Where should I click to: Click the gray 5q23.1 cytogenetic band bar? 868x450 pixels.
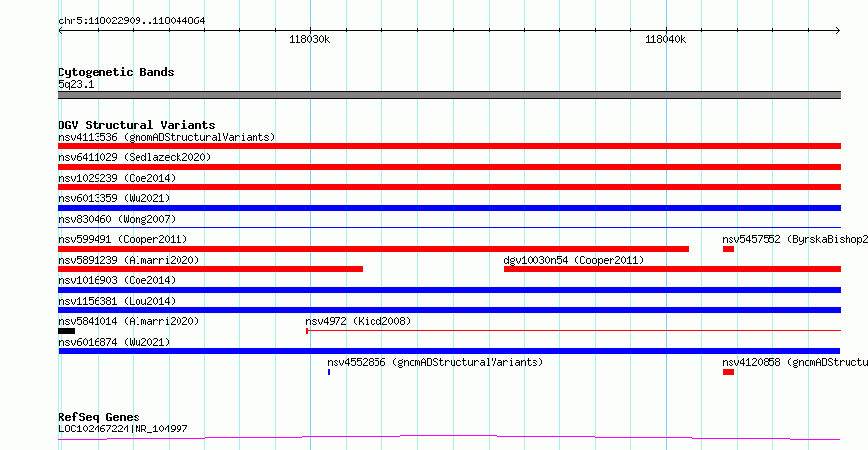click(449, 95)
